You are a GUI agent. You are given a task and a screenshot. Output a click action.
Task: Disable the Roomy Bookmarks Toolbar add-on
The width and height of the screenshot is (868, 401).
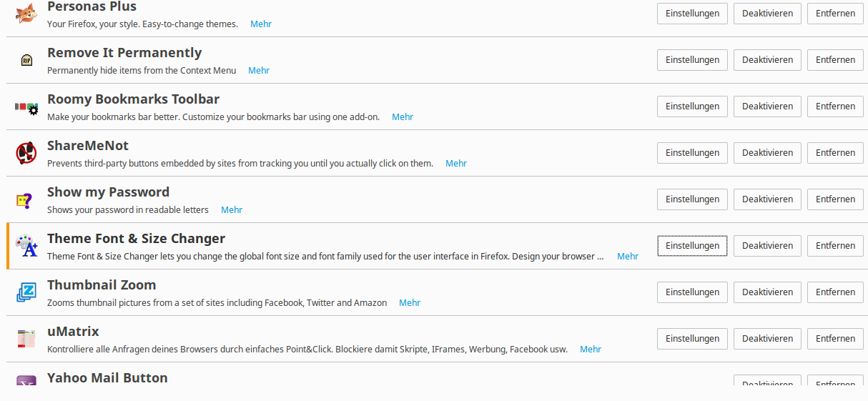(x=767, y=107)
